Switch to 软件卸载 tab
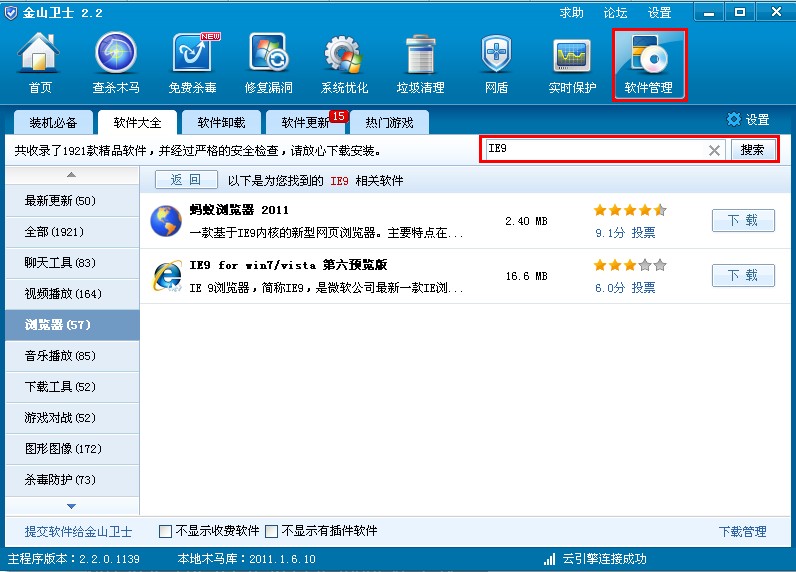Viewport: 796px width, 572px height. pyautogui.click(x=221, y=122)
